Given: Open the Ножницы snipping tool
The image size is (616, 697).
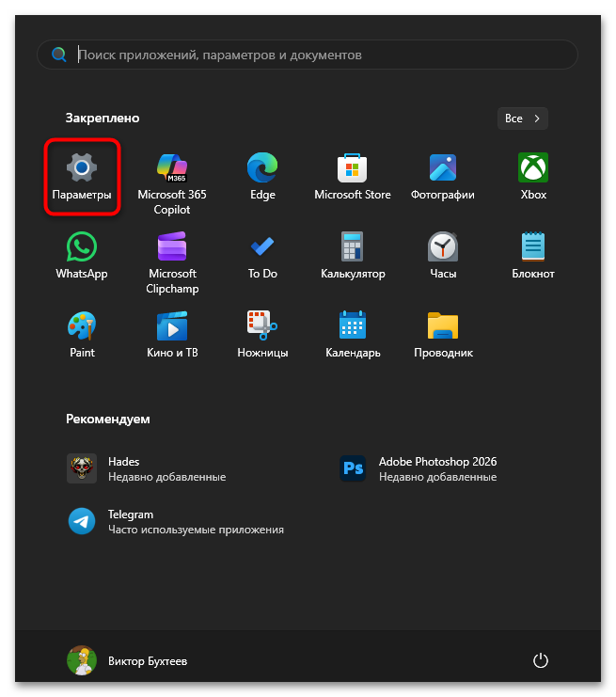Looking at the screenshot, I should 262,335.
